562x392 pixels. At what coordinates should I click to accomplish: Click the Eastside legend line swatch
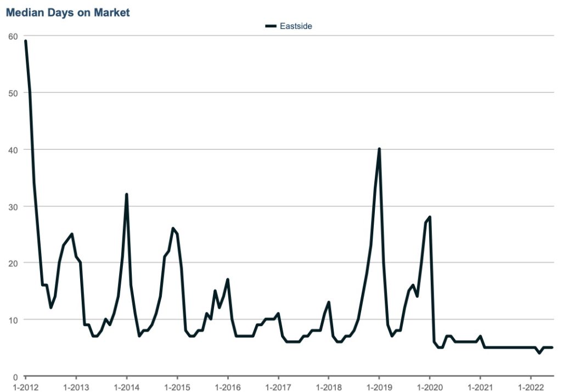[x=271, y=26]
